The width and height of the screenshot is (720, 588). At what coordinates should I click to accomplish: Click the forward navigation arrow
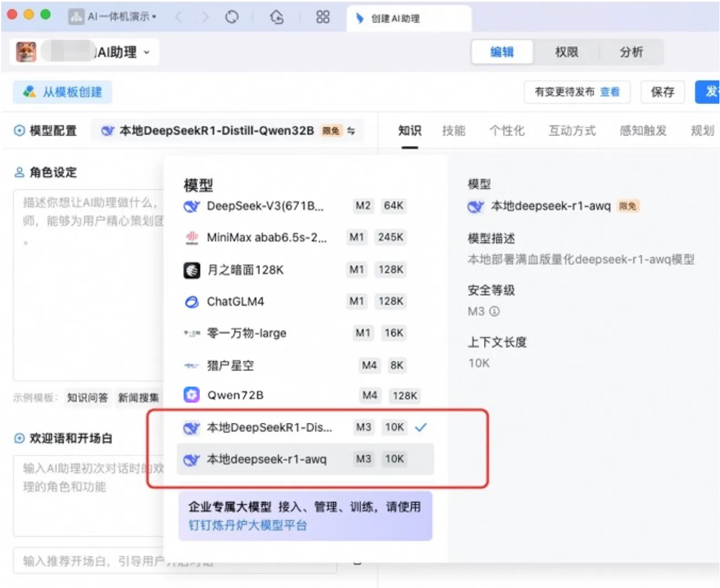(x=205, y=17)
